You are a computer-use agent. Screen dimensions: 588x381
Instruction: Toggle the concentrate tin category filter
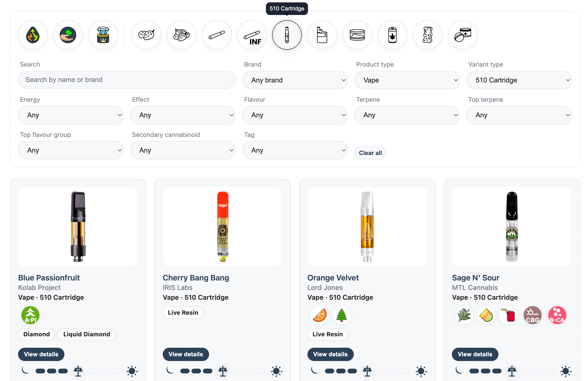357,35
